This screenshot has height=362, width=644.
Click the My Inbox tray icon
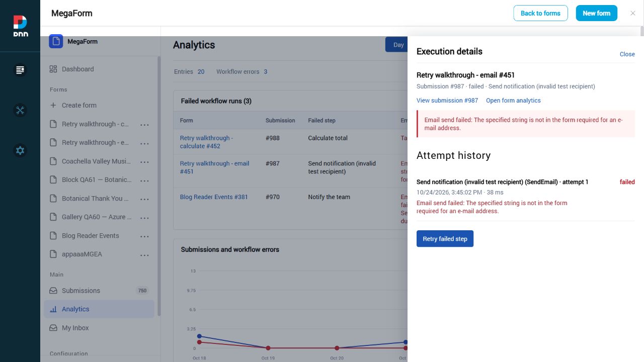pos(53,328)
